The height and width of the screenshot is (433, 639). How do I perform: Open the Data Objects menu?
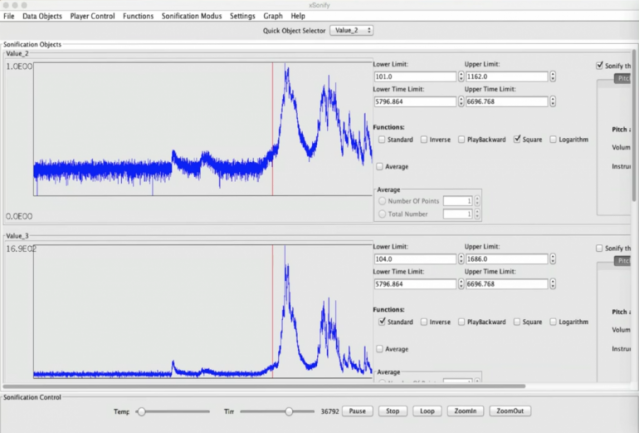[x=42, y=16]
